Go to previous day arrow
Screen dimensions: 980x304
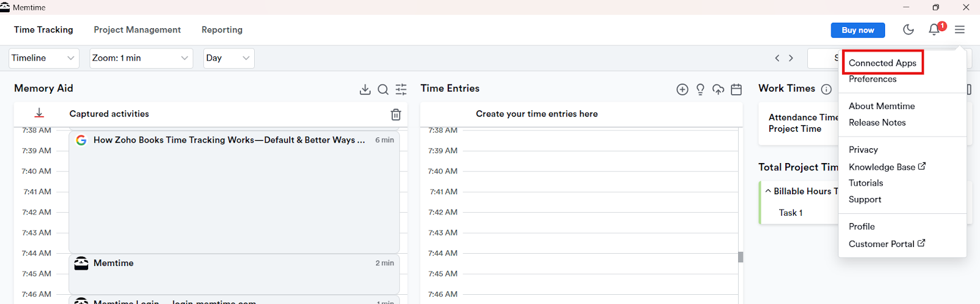(x=777, y=58)
